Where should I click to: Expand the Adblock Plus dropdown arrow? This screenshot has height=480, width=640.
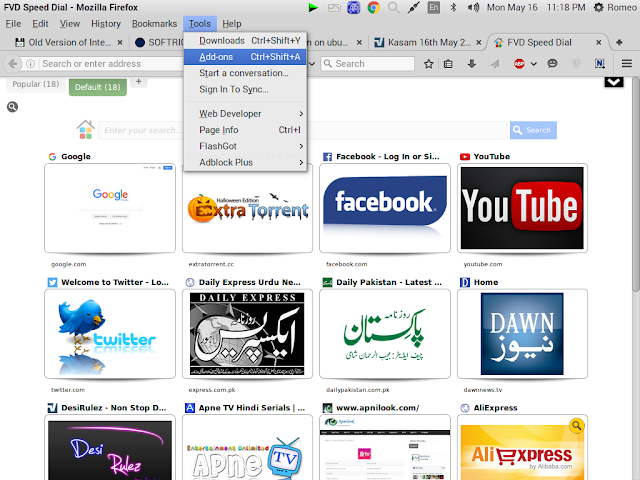(533, 64)
